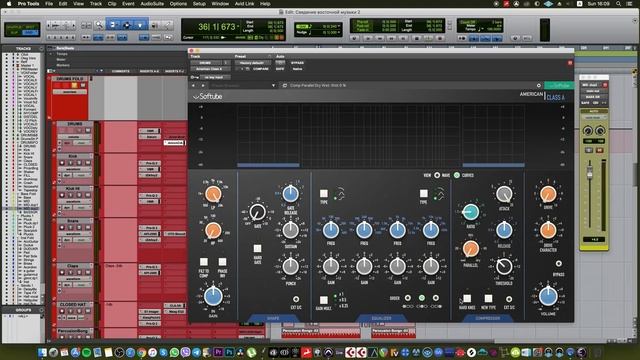640x360 pixels.
Task: Select the first ORDER routing option
Action: click(408, 298)
